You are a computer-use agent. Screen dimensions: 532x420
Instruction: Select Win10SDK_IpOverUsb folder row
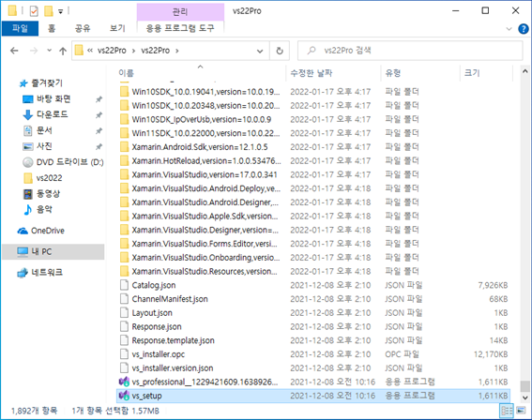coord(312,119)
